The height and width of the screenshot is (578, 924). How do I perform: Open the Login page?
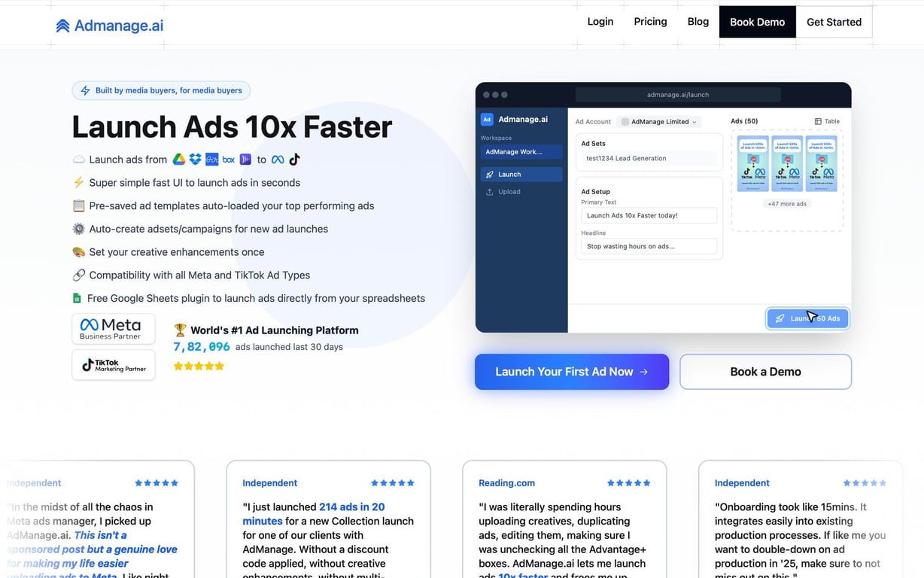[x=600, y=22]
